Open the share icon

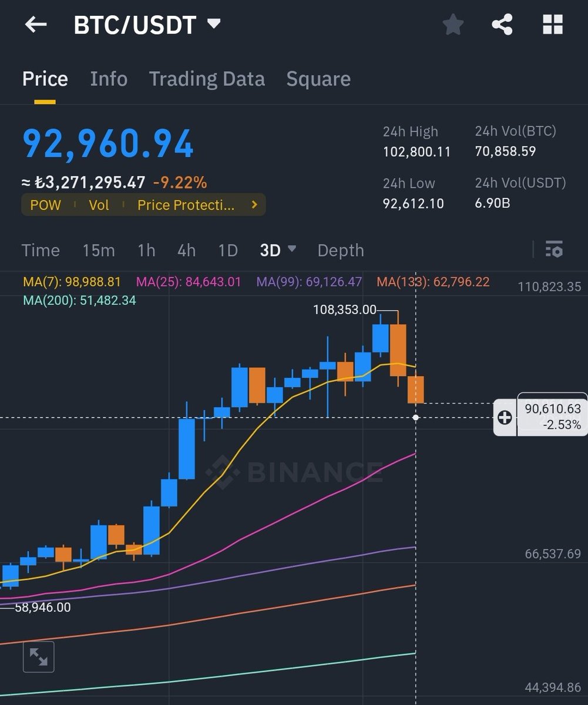click(502, 25)
